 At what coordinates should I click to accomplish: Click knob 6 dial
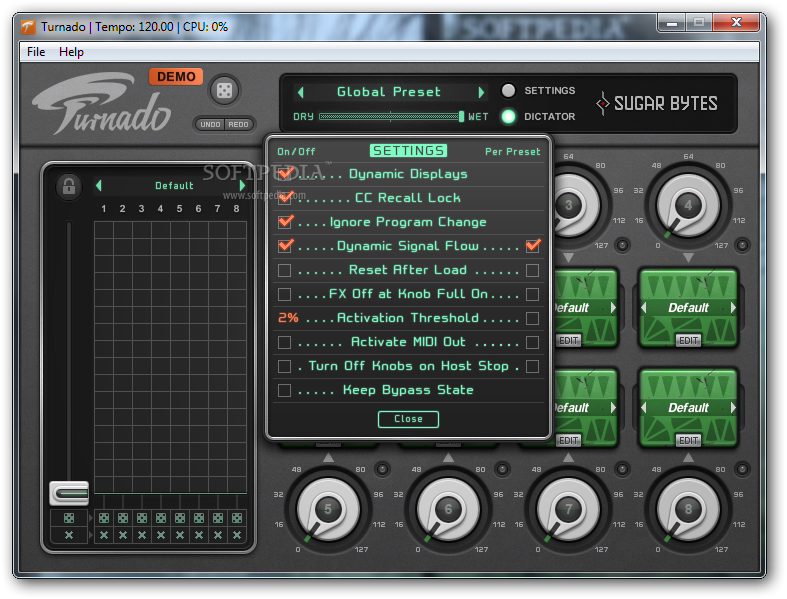click(448, 509)
